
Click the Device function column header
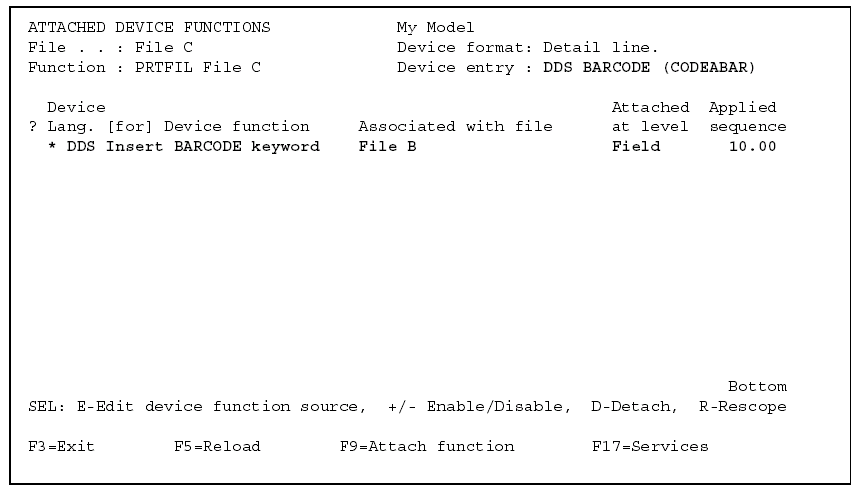[237, 127]
